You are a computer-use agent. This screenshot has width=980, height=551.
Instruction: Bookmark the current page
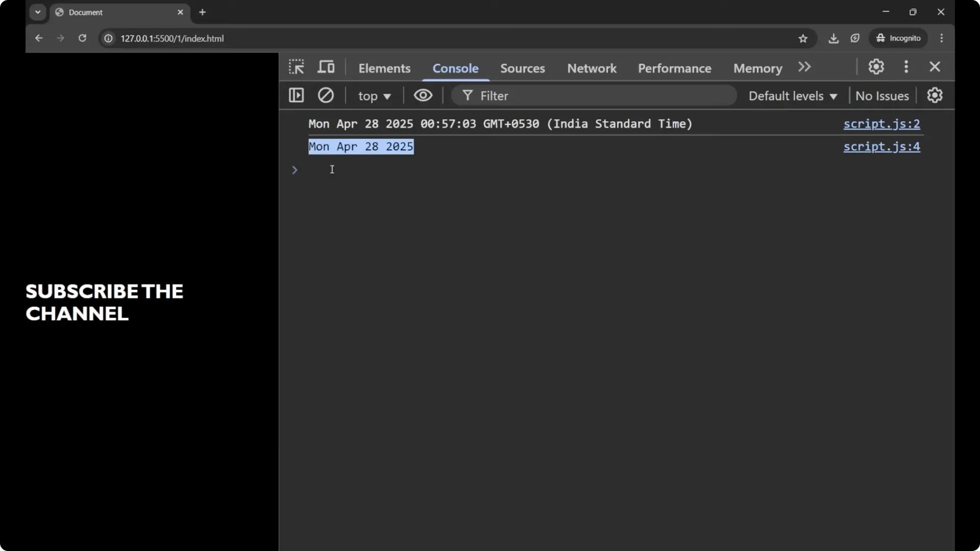[803, 38]
